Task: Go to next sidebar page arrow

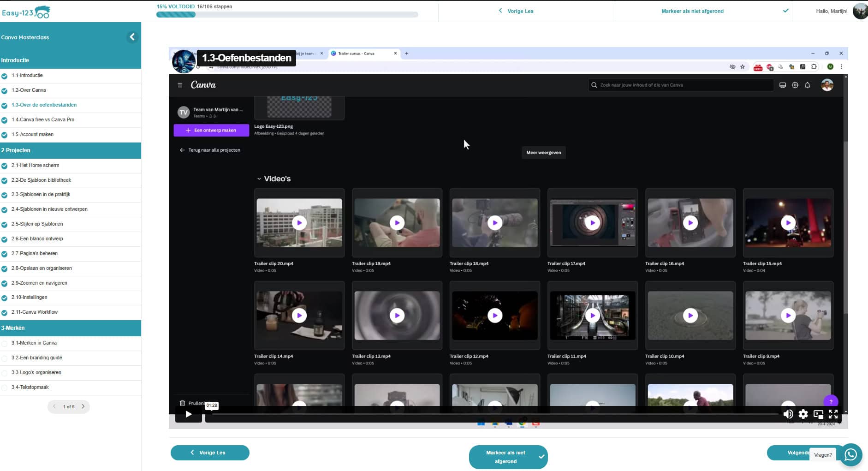Action: [83, 406]
